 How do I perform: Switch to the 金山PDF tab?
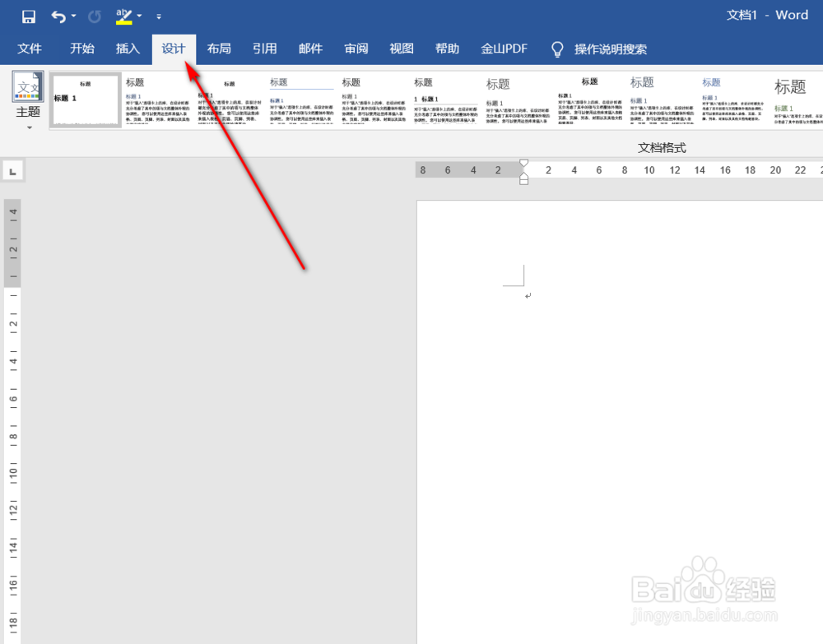coord(504,49)
